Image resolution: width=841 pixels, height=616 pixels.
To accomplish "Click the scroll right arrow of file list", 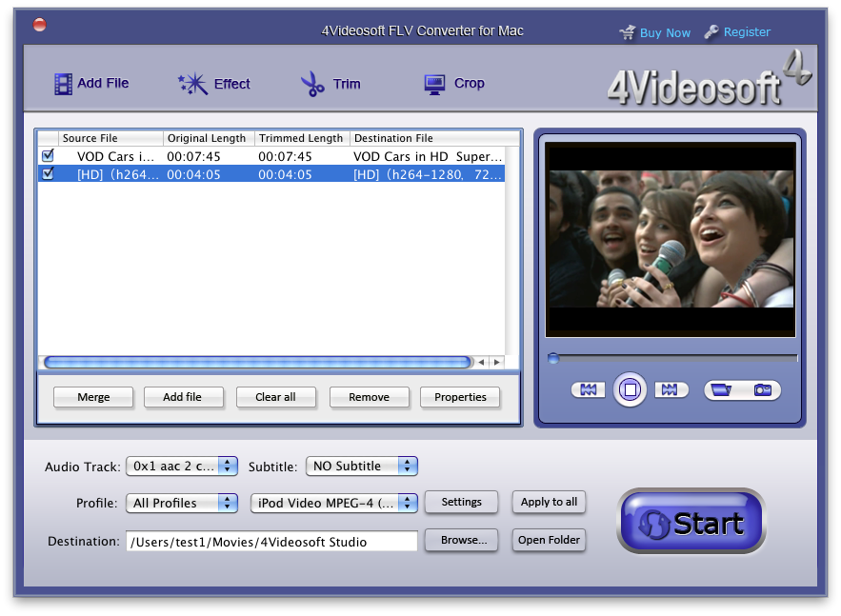I will click(x=497, y=363).
